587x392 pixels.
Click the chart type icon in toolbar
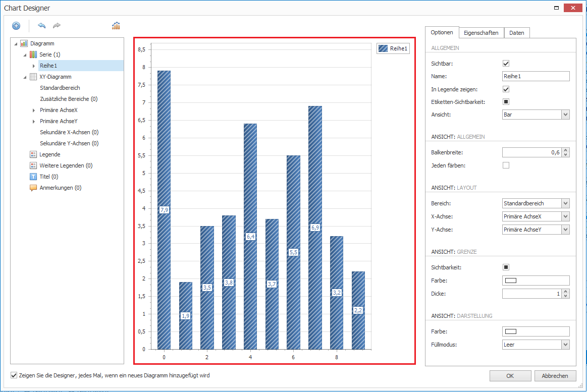pos(116,26)
